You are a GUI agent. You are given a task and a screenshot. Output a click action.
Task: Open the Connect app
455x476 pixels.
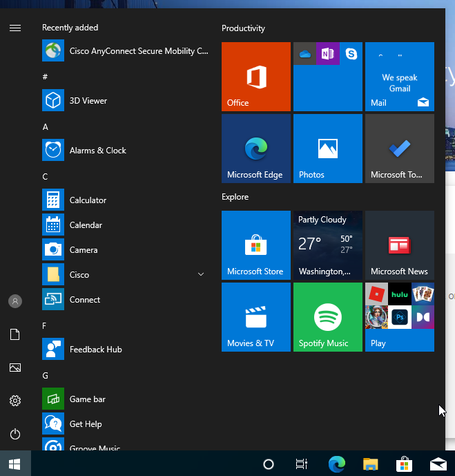coord(125,300)
